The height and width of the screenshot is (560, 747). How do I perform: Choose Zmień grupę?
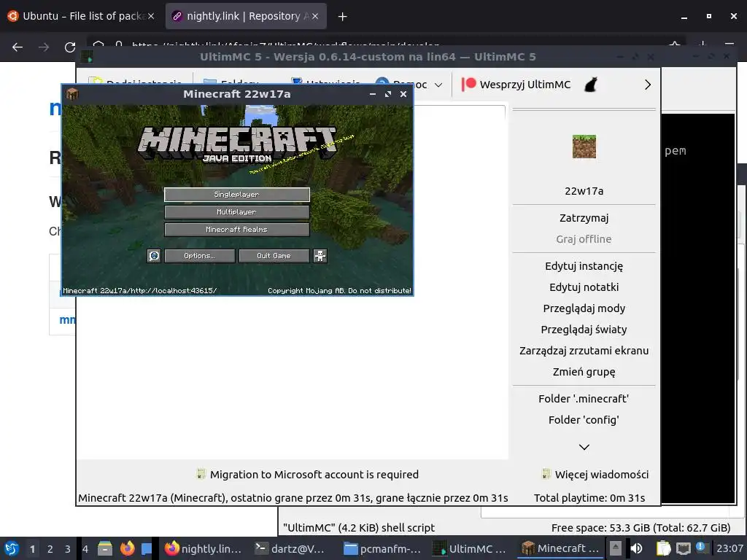tap(584, 372)
